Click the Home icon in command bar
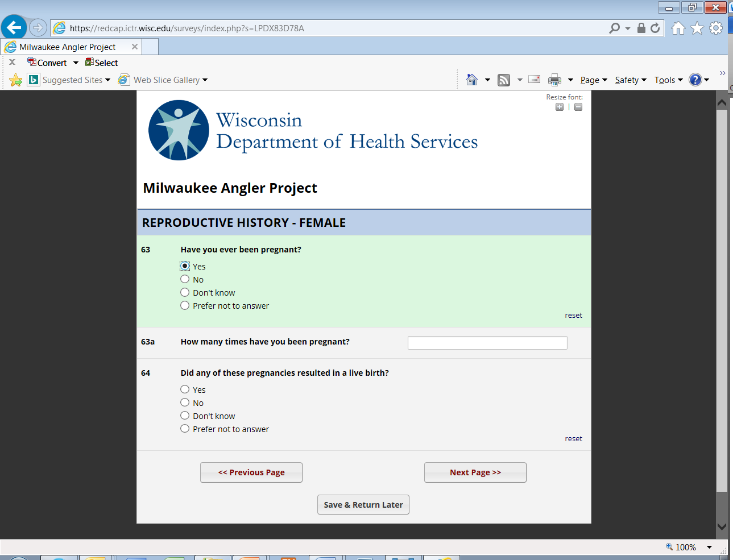 [472, 80]
